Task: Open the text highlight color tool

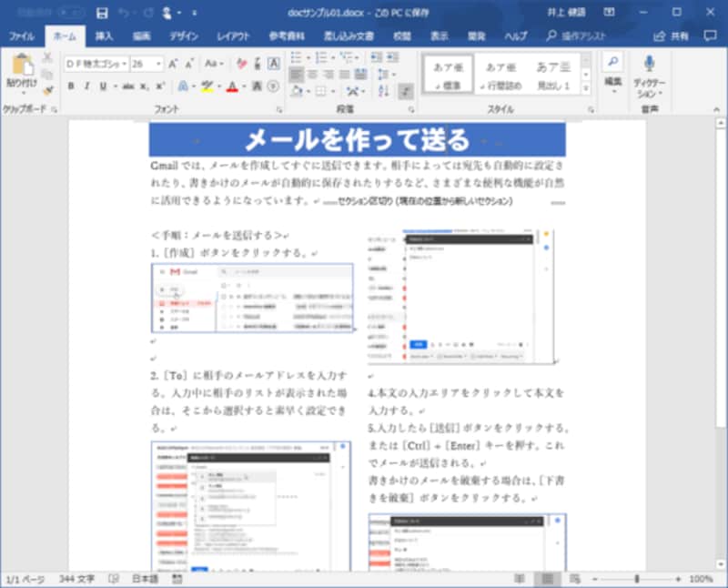Action: (x=209, y=87)
